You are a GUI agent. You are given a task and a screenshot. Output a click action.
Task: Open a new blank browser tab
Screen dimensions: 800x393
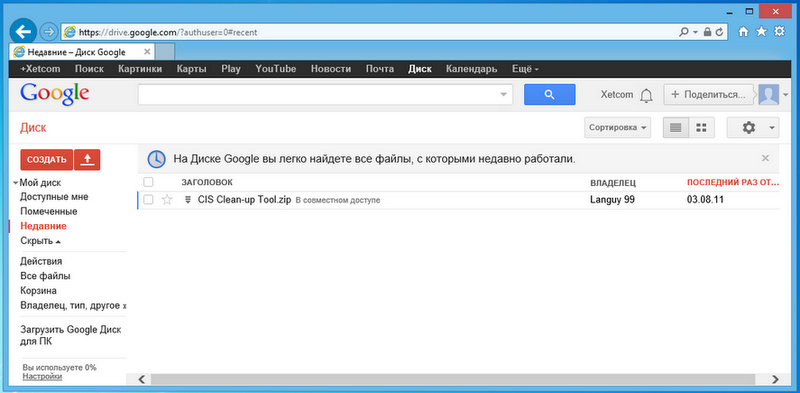[x=165, y=52]
